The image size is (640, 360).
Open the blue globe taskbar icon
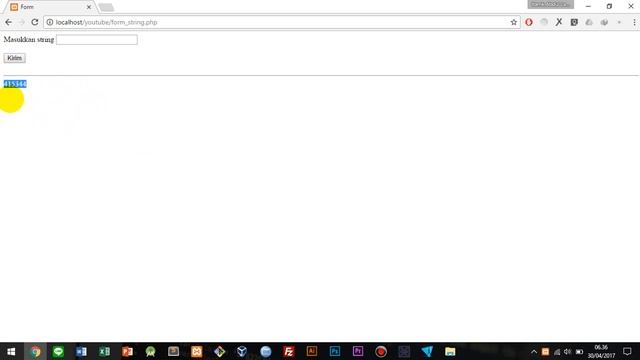click(265, 351)
